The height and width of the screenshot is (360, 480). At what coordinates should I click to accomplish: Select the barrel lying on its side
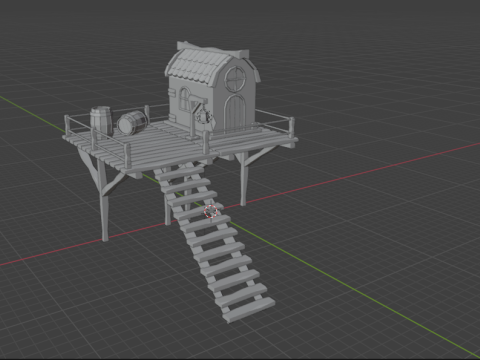pos(132,123)
